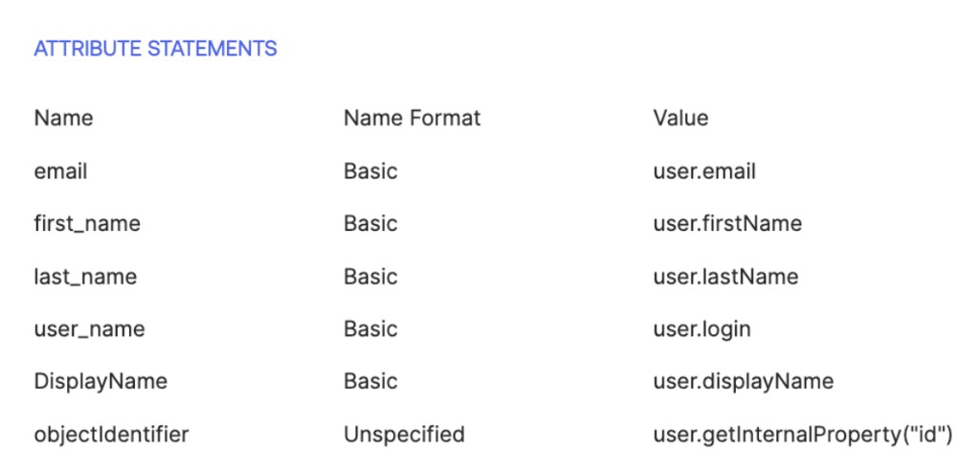Click the Unspecified name format cell

[405, 435]
